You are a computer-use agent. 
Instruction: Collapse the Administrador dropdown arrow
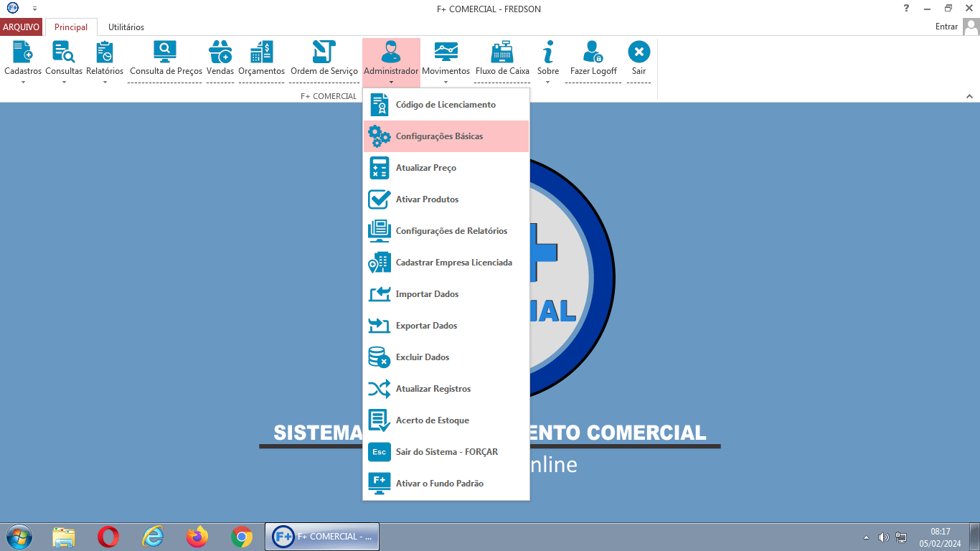click(391, 82)
